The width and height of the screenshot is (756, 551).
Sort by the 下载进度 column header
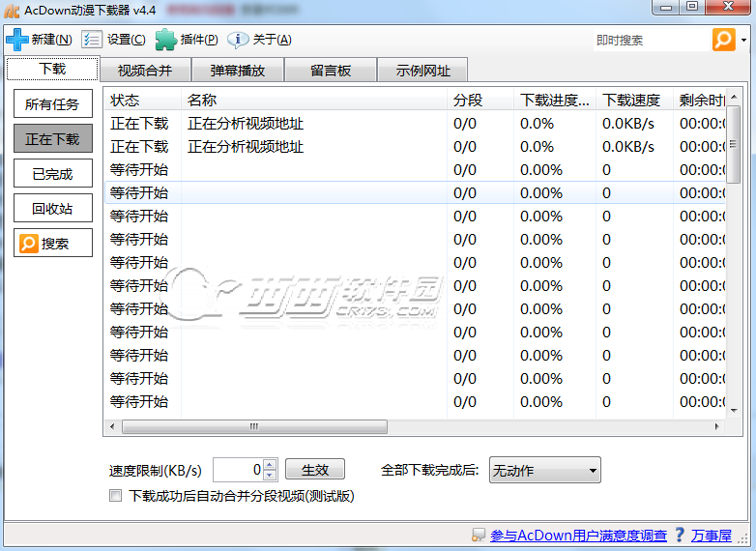(555, 100)
